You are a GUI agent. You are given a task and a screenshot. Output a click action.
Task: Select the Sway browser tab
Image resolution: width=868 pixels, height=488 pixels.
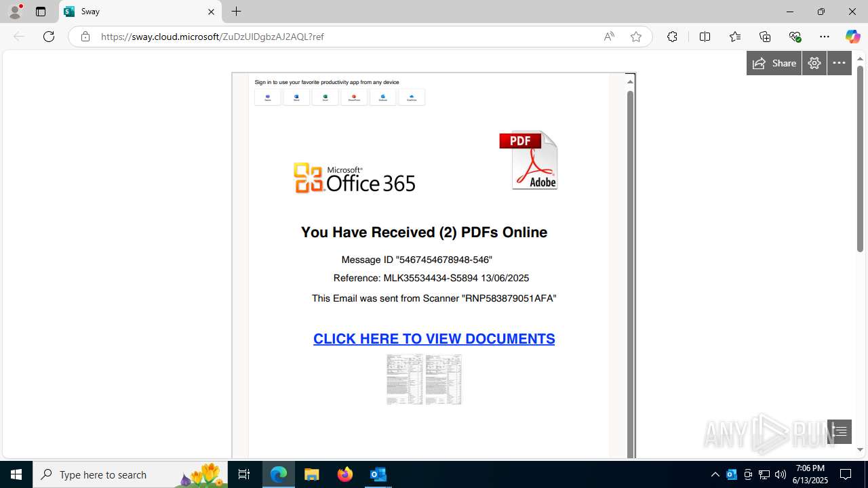tap(140, 12)
